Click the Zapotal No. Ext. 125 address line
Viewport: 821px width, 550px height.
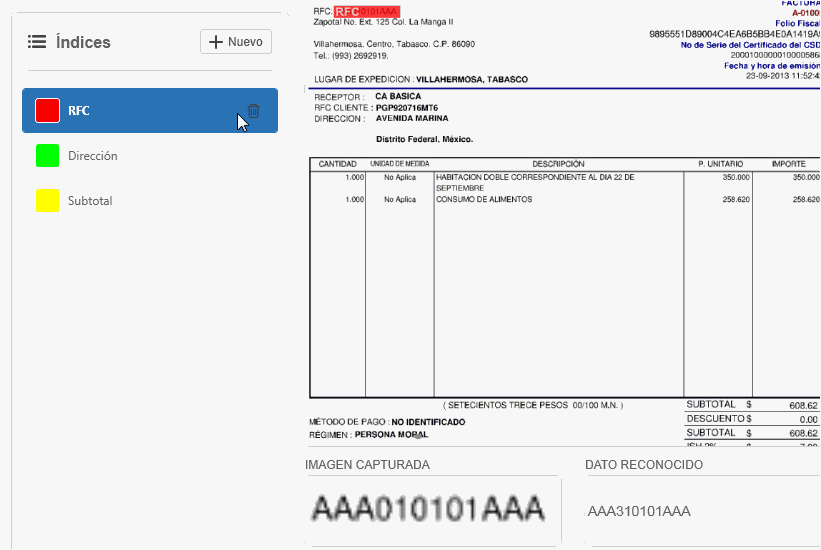383,22
